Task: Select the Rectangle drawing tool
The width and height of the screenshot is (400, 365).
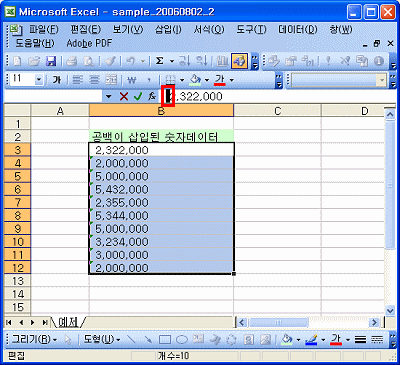Action: point(165,340)
